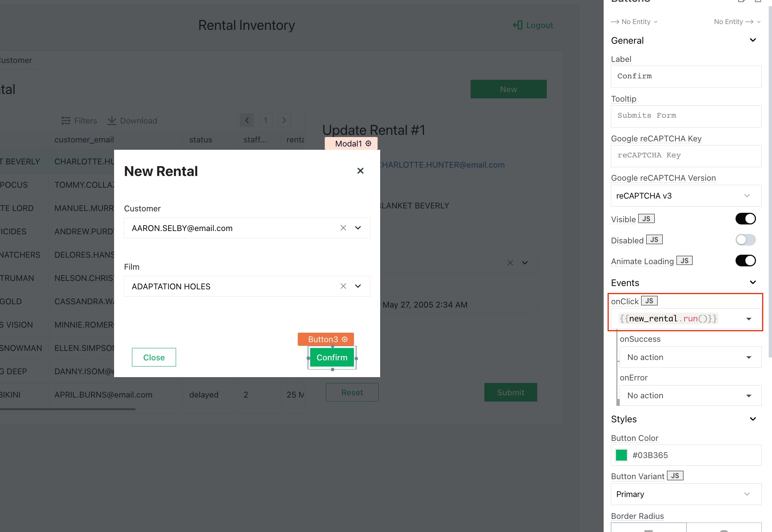This screenshot has height=532, width=772.
Task: Click the JS icon next to Disabled
Action: (654, 240)
